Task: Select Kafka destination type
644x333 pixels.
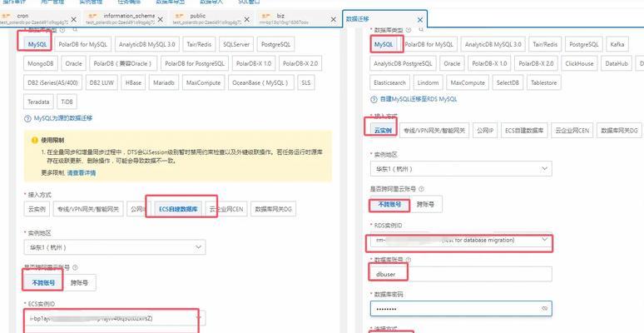Action: (617, 44)
